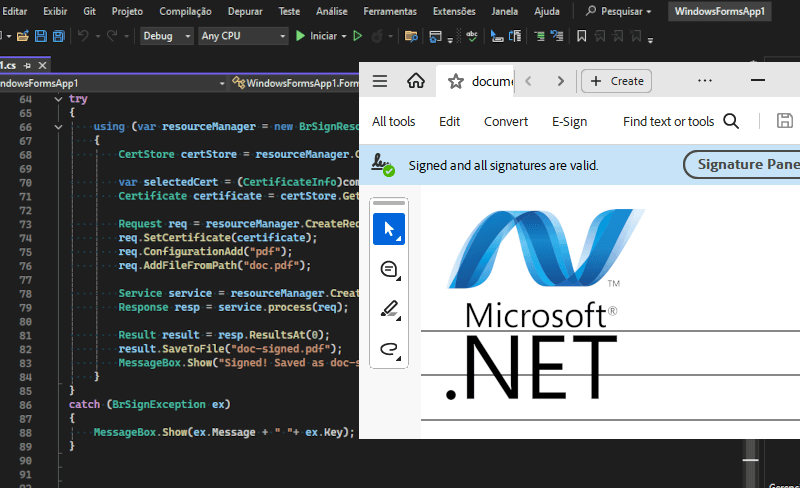800x488 pixels.
Task: Click the Create button in Acrobat
Action: click(x=616, y=81)
